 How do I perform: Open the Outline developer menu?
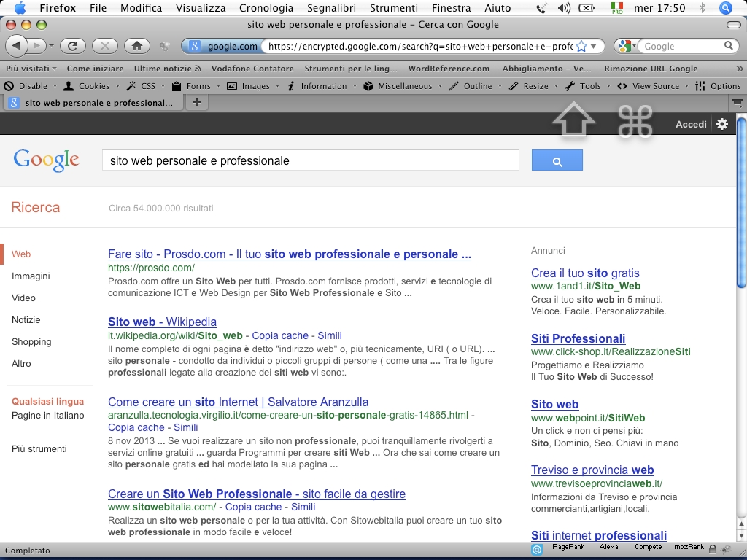[x=475, y=86]
